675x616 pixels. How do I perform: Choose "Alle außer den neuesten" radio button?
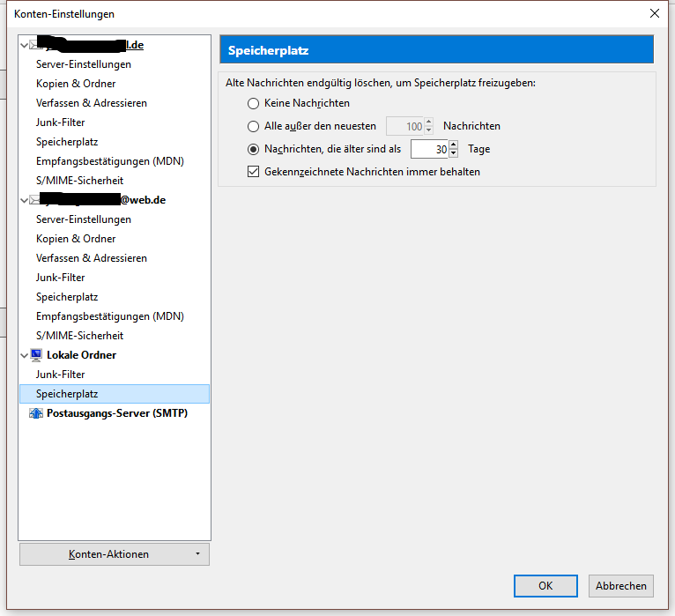click(254, 126)
